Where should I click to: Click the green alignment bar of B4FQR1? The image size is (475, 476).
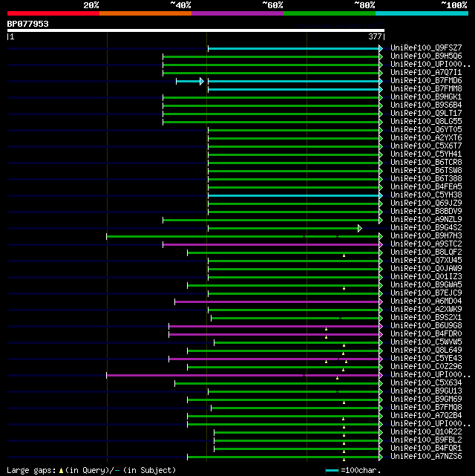coord(297,449)
